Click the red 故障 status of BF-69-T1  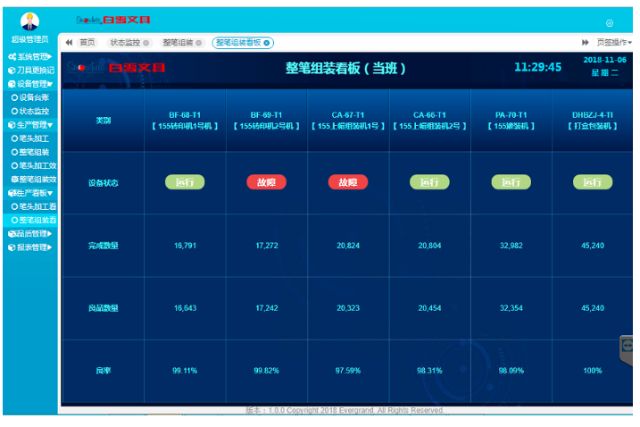tap(266, 182)
